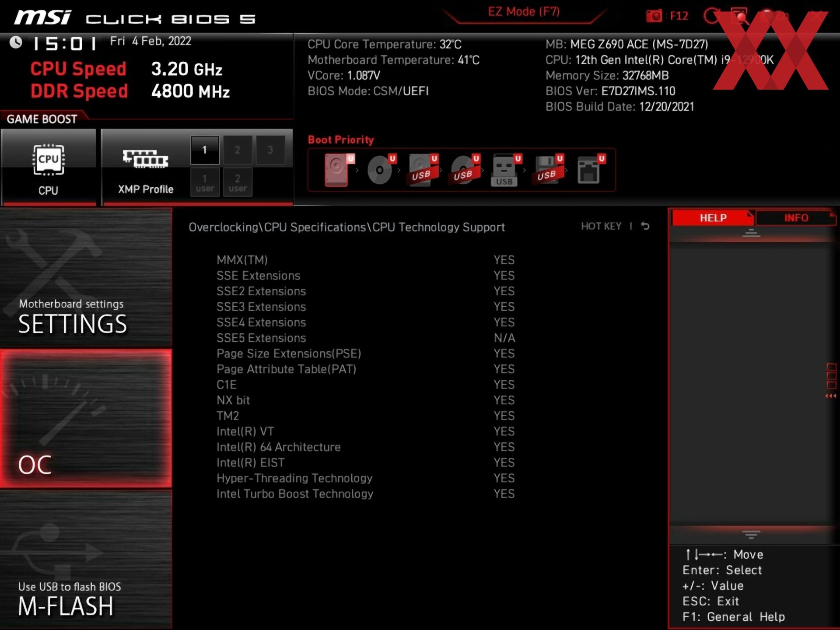
Task: Select the NX bit row
Action: click(366, 400)
